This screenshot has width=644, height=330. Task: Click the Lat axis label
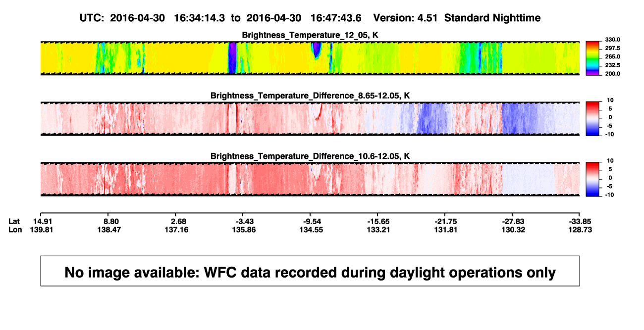coord(14,221)
